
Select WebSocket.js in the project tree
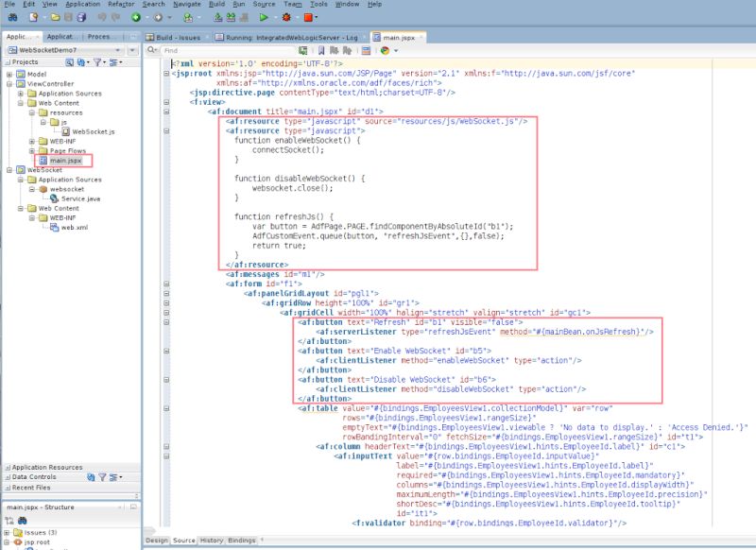point(93,131)
